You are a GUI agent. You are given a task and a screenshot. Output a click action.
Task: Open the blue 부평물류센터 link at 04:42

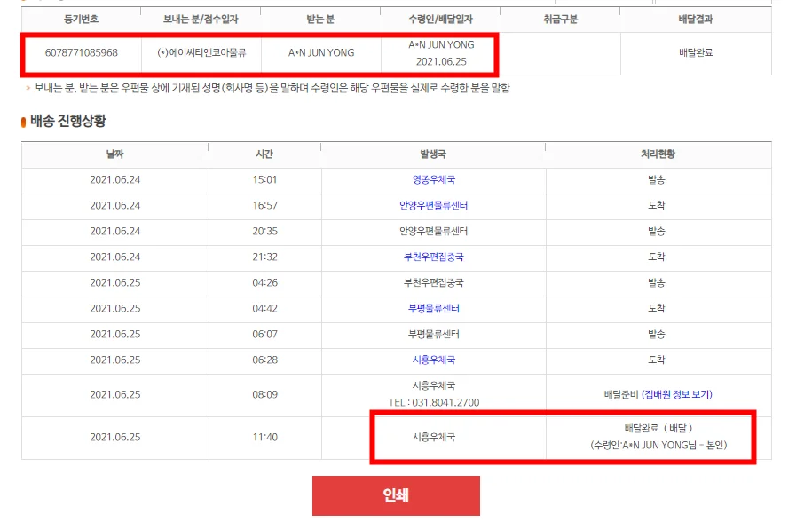(433, 309)
